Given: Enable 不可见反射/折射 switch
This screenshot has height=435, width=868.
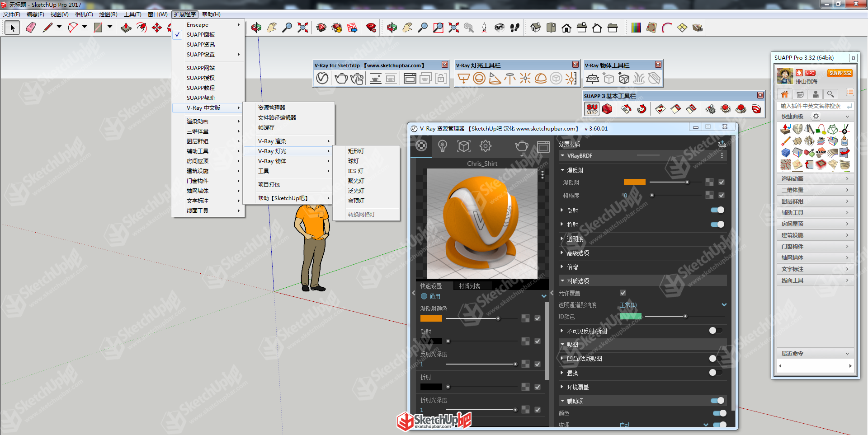Looking at the screenshot, I should [715, 331].
